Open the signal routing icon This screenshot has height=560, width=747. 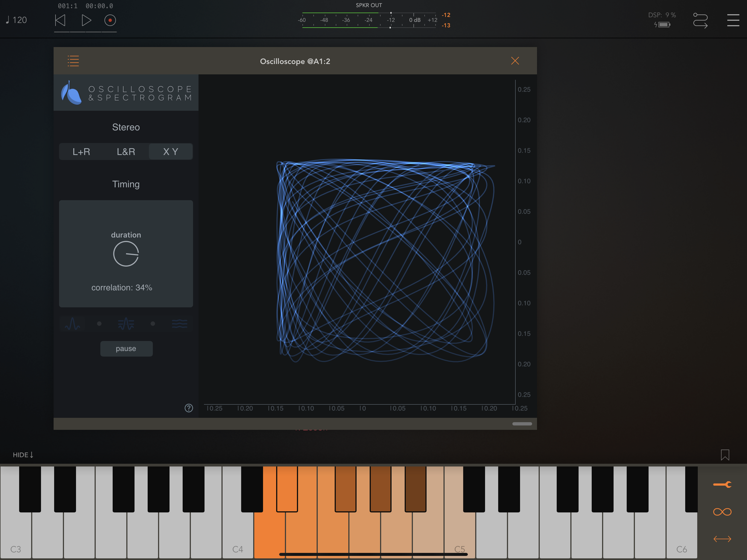tap(700, 20)
